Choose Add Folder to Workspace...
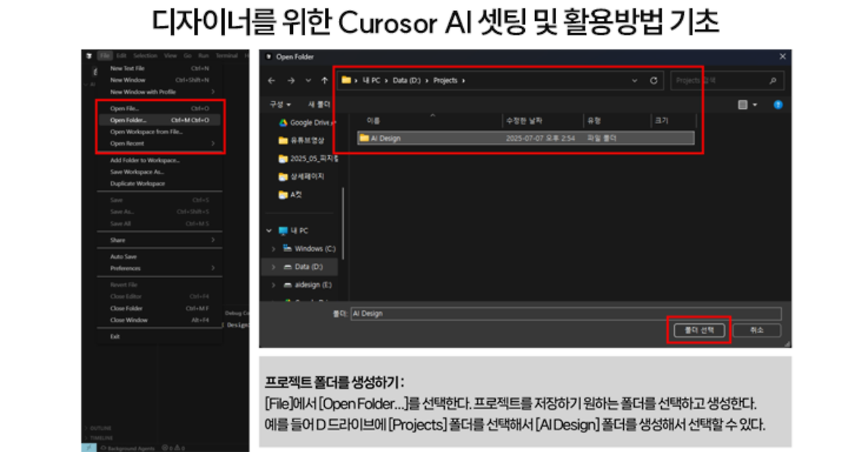This screenshot has width=868, height=452. (159, 161)
